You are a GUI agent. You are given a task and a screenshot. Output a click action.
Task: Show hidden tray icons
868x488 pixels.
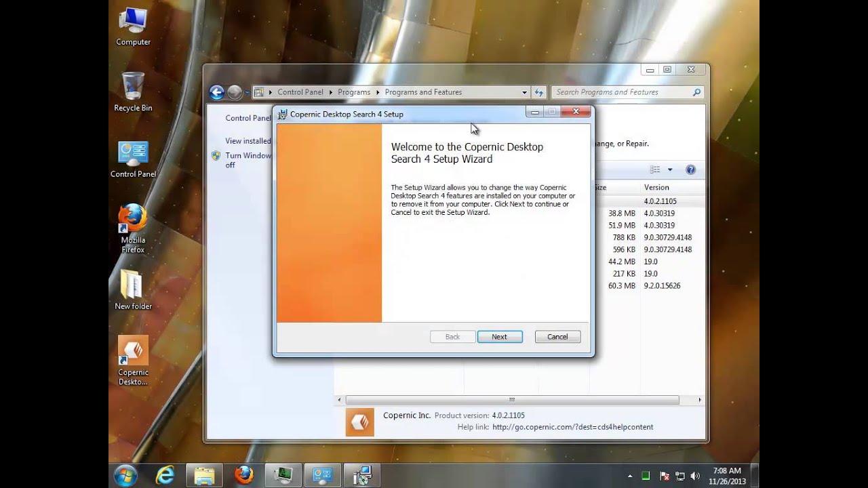point(630,476)
